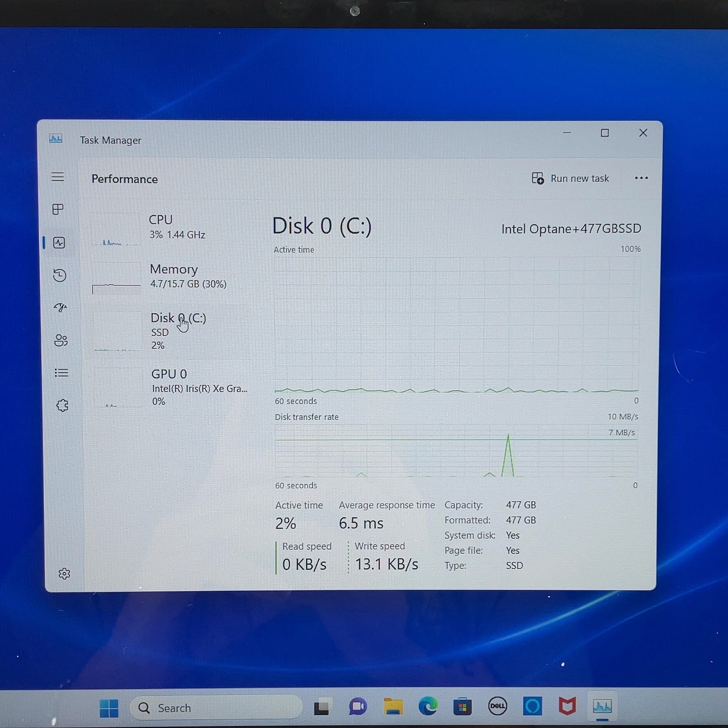Maximize the Task Manager window
The width and height of the screenshot is (728, 728).
(x=605, y=132)
